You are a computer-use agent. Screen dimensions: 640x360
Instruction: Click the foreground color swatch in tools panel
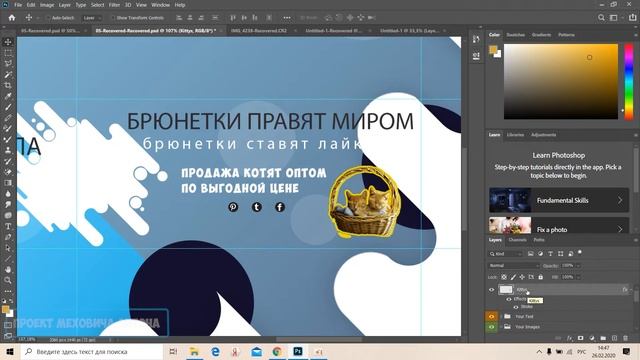click(6, 309)
